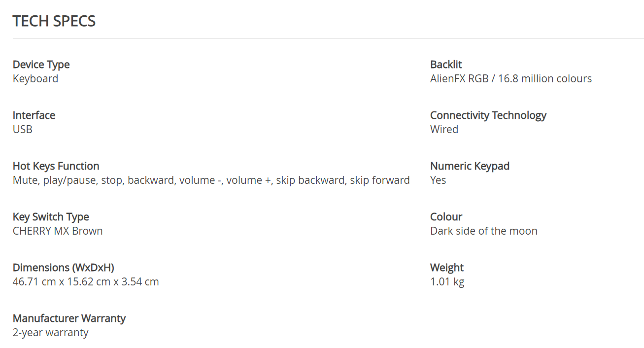Select the Backlit label
The image size is (644, 348).
click(446, 65)
